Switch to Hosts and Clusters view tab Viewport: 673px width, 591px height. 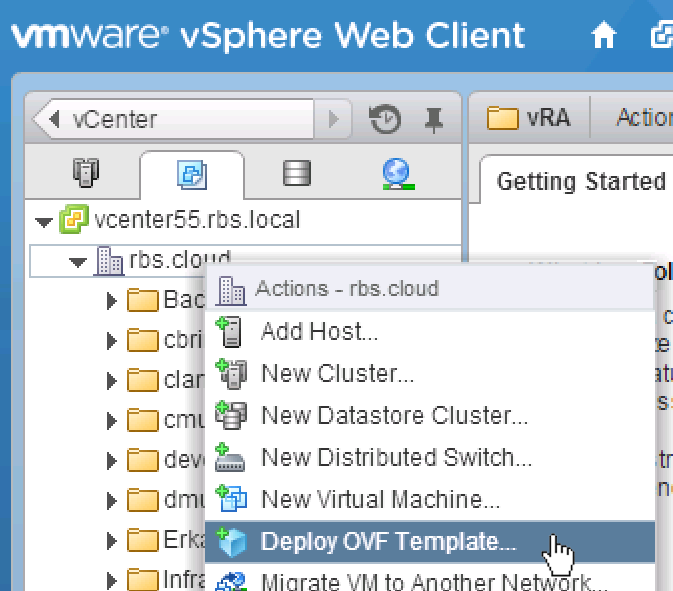click(86, 173)
